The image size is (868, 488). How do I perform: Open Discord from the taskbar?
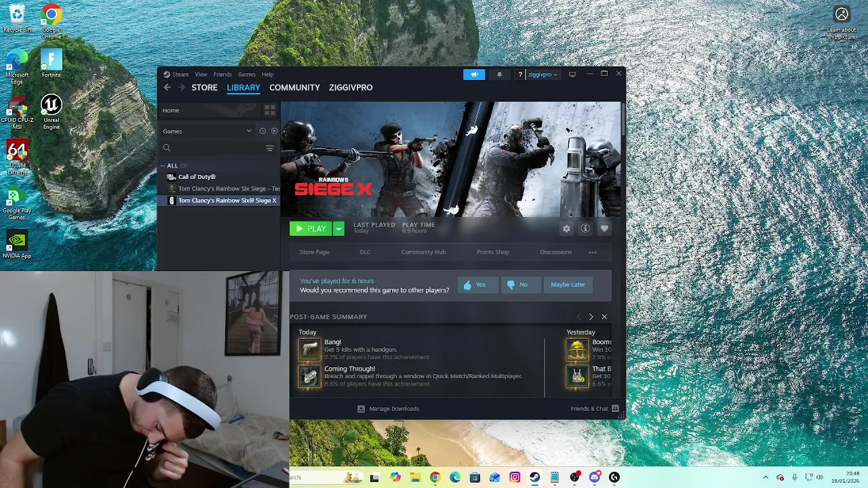pyautogui.click(x=595, y=477)
